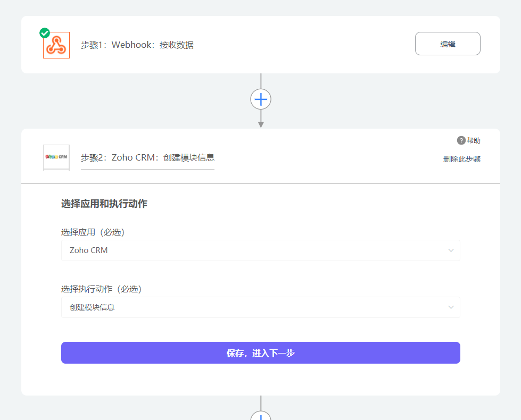This screenshot has width=521, height=420.
Task: Click the green checkmark badge on Webhook
Action: [x=45, y=33]
